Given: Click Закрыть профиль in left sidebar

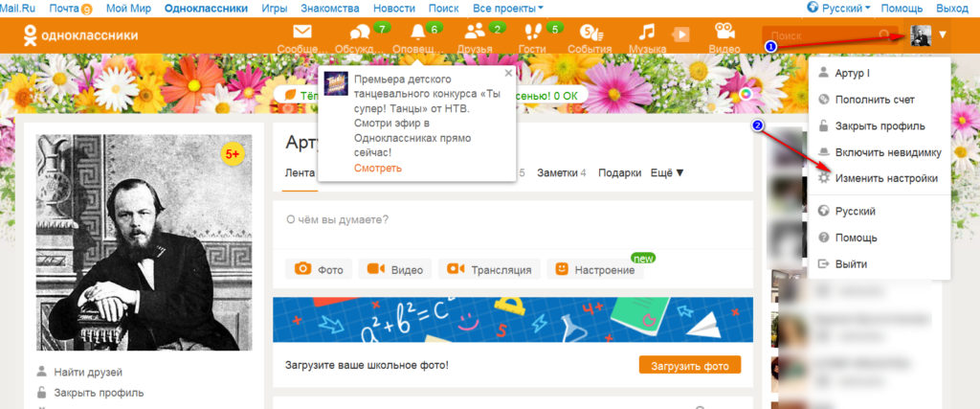Looking at the screenshot, I should coord(99,393).
